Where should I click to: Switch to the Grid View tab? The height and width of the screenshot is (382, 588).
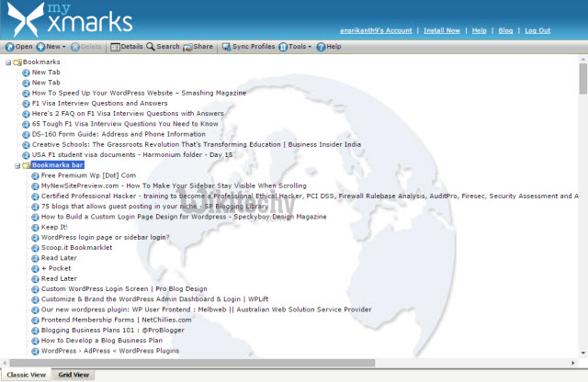(73, 375)
